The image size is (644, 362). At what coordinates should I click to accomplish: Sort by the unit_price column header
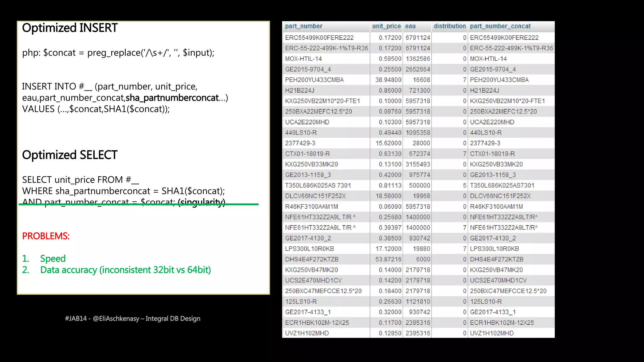pos(386,26)
